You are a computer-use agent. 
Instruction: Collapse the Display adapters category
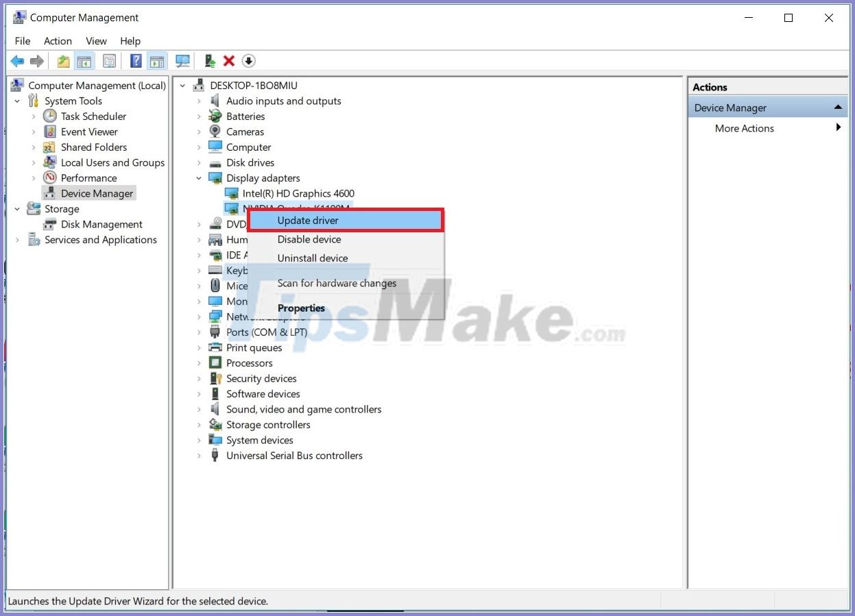tap(199, 178)
